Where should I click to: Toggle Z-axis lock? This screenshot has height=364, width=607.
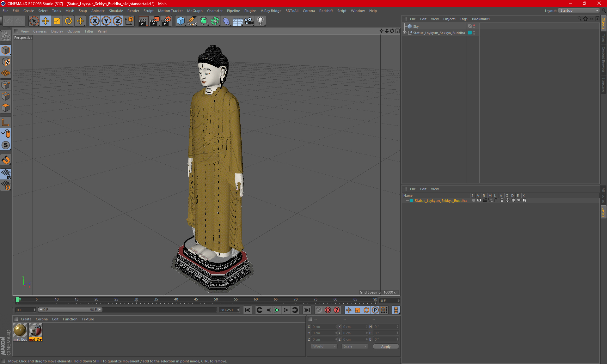pos(118,21)
